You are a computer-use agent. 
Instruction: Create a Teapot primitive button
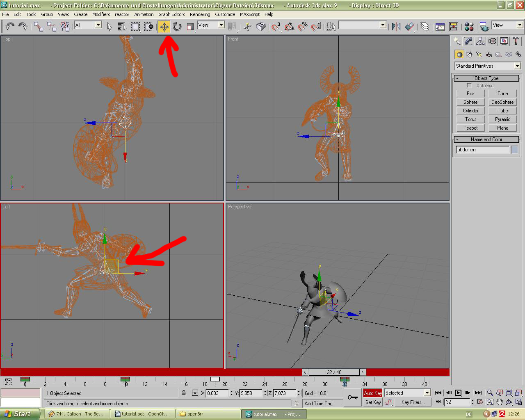[470, 128]
